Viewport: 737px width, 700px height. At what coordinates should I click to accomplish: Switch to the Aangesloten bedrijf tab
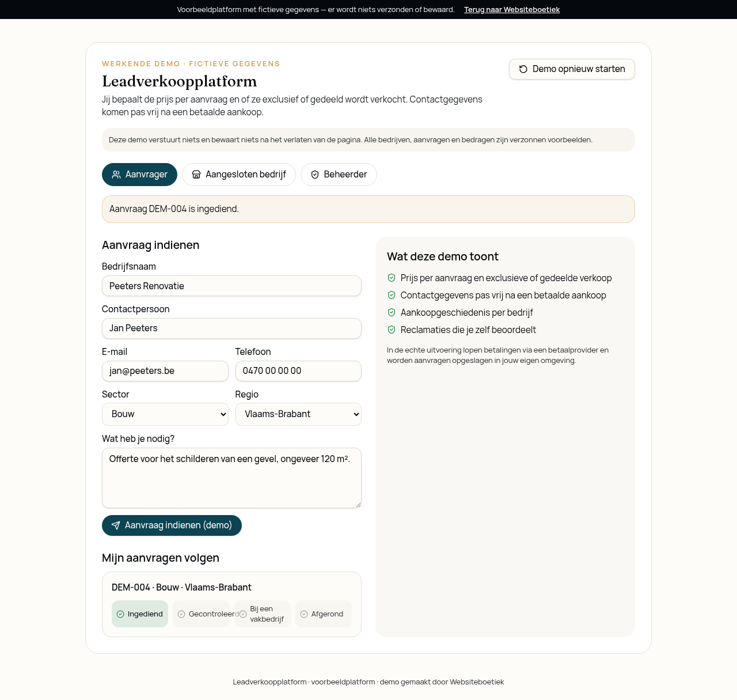click(239, 175)
